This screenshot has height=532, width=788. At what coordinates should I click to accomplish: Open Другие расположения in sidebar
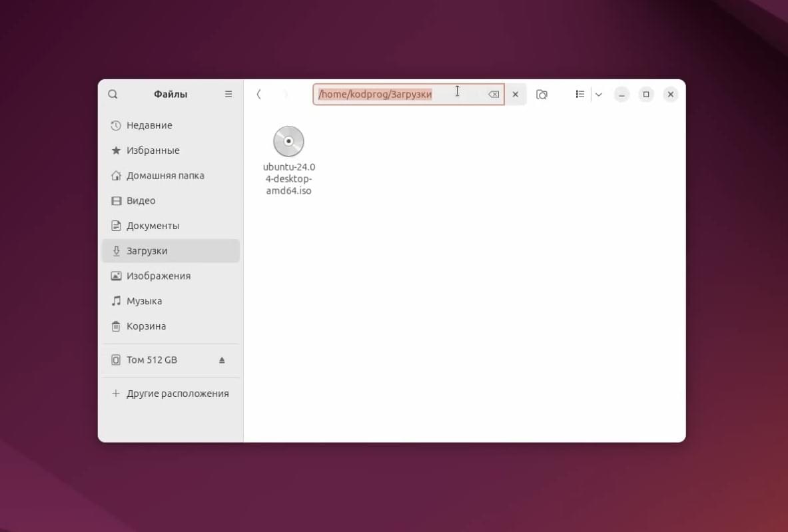pos(171,394)
